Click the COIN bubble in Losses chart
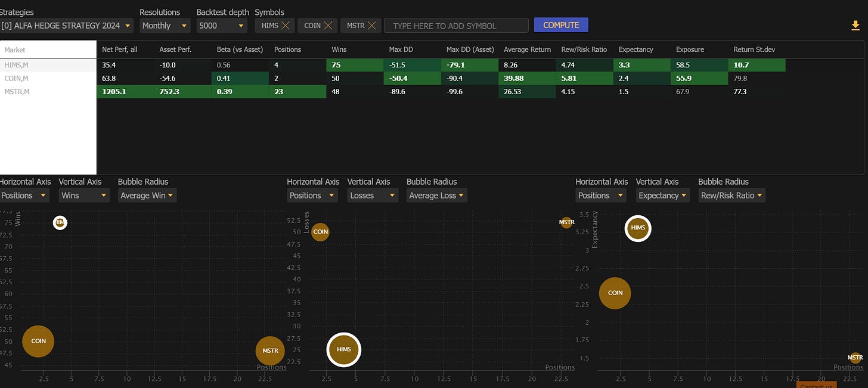Viewport: 868px width, 388px height. 320,231
